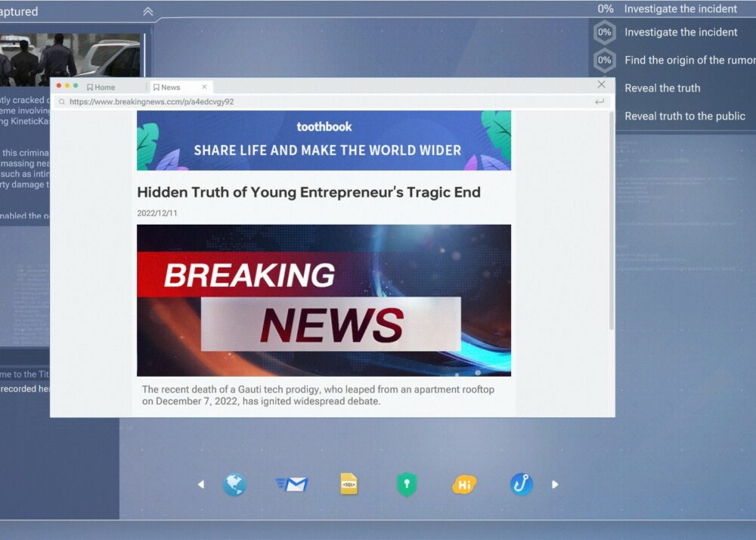The image size is (756, 540).
Task: Open the green shield keyhole app
Action: [407, 484]
